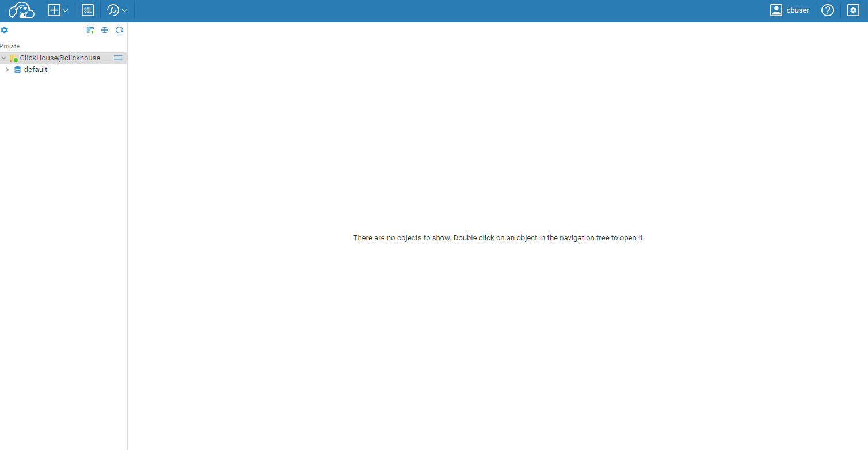Select the ClickHouse@clickhouse connection
Viewport: 868px width, 450px height.
pyautogui.click(x=60, y=58)
